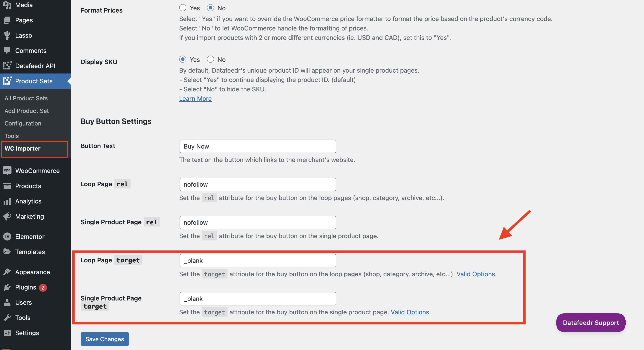Viewport: 644px width, 350px height.
Task: Click the Buy Button Settings heading
Action: (116, 121)
